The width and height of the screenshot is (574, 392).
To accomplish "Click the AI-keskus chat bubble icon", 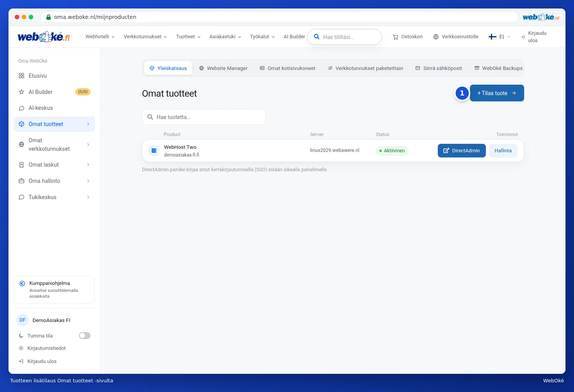I will [x=21, y=108].
